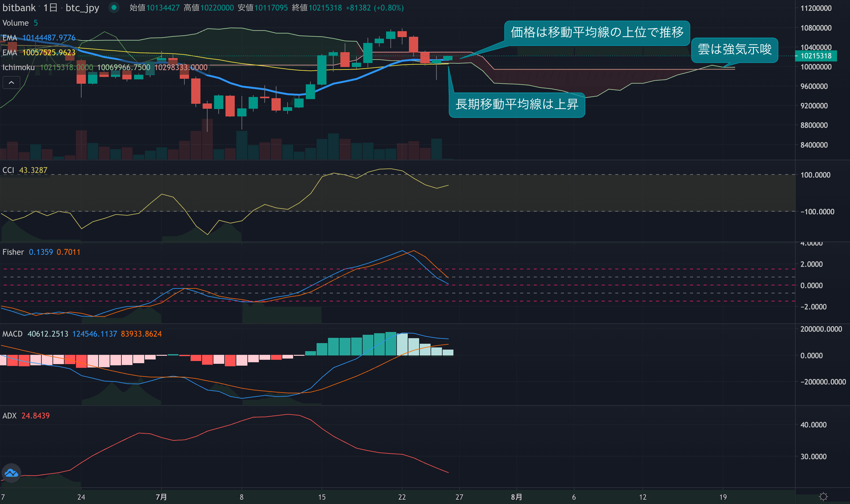This screenshot has height=504, width=850.
Task: Click the Fisher indicator label
Action: click(x=13, y=252)
